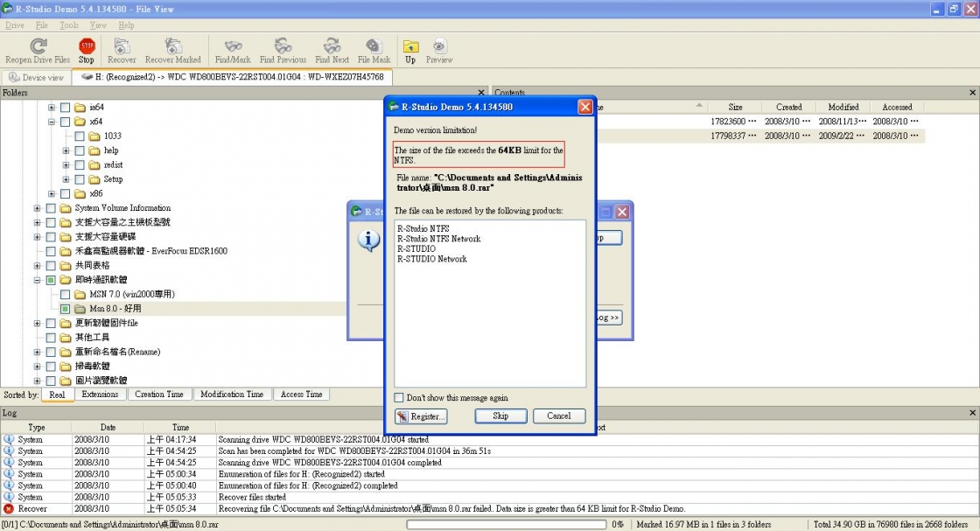
Task: Click the Type column header in the Log
Action: tap(36, 427)
